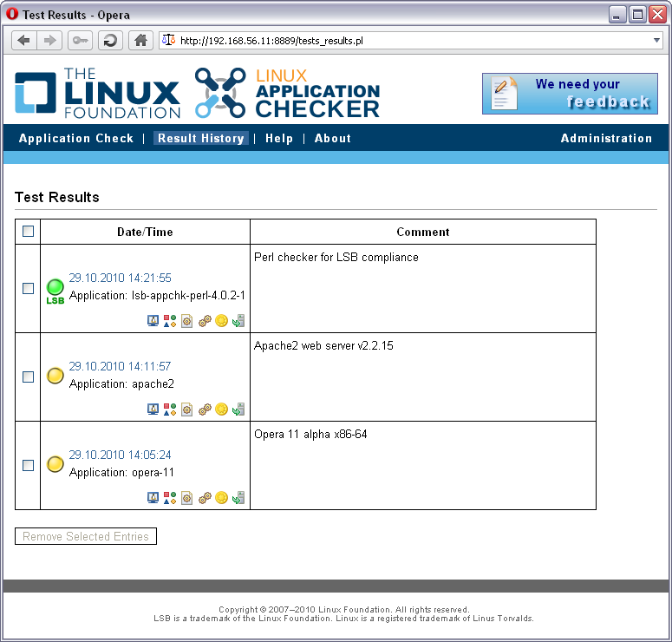Click the server upload icon in apache2 row

(238, 409)
